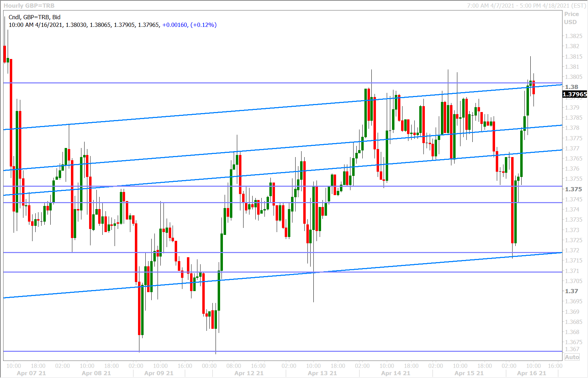Jump to the Apr 09 21 date marker
The width and height of the screenshot is (588, 378).
coord(159,373)
